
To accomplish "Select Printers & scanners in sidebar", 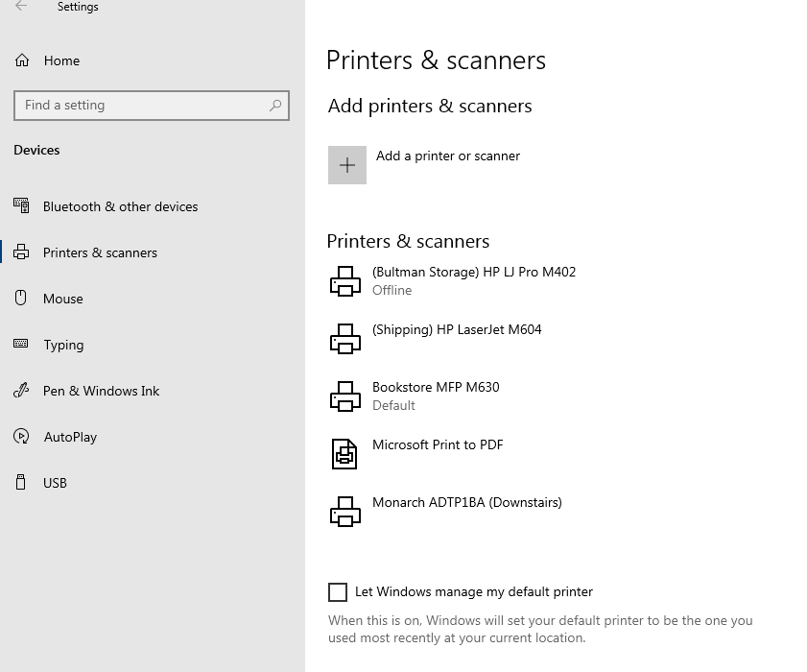I will (100, 252).
